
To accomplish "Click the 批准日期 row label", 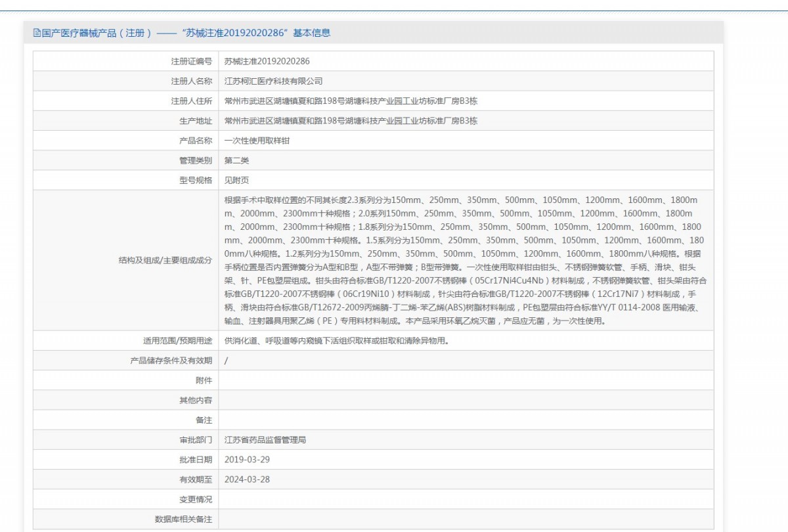I will coord(196,459).
